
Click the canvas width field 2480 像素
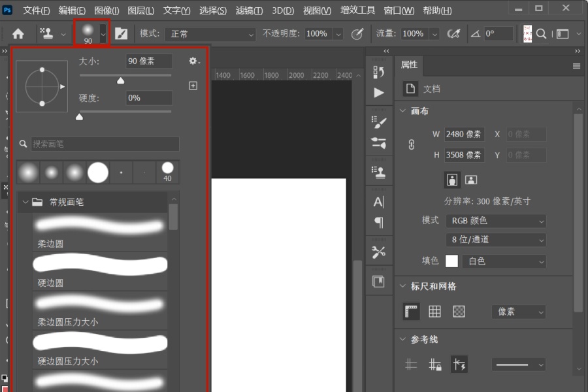pos(465,135)
